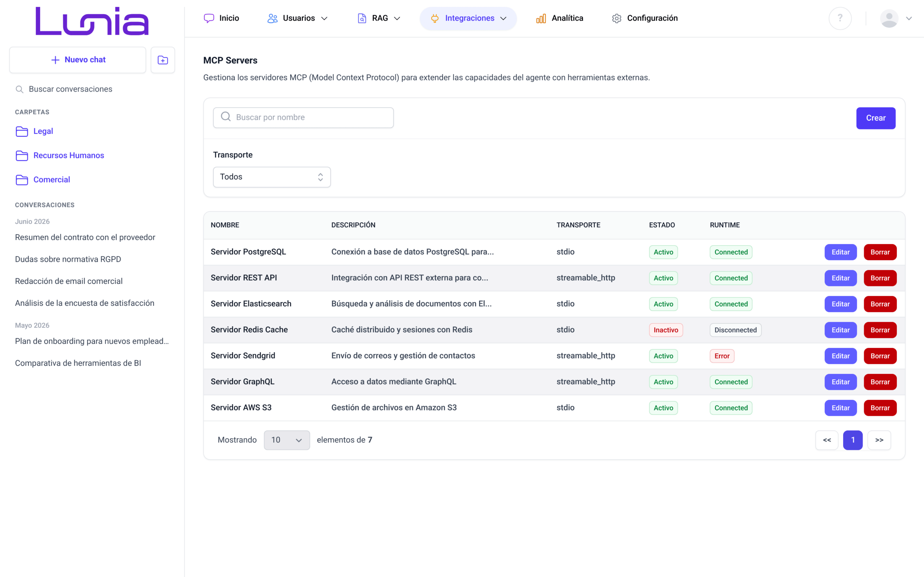924x577 pixels.
Task: Focus the Buscar por nombre field
Action: [303, 118]
